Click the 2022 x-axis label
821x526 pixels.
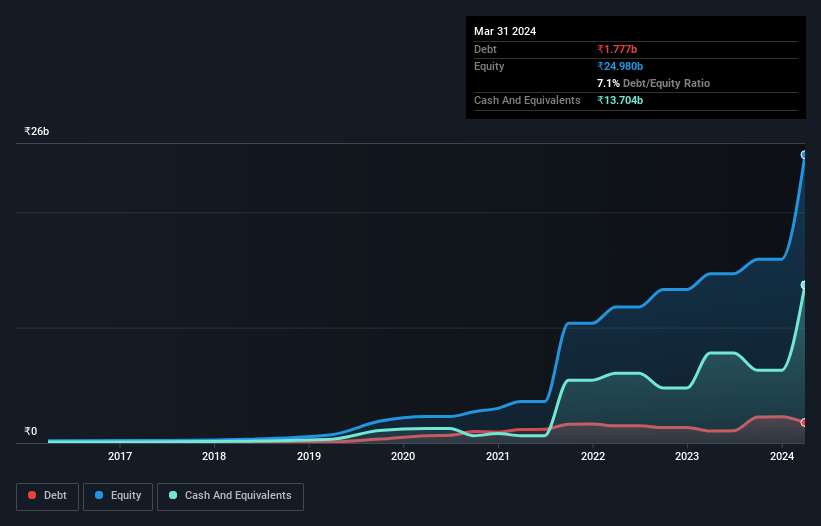click(x=593, y=456)
